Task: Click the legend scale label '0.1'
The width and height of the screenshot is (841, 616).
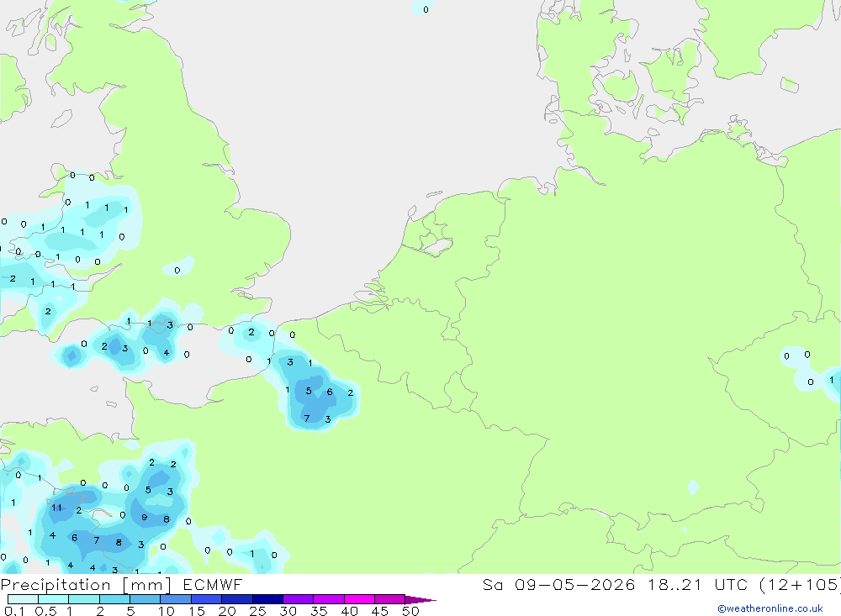Action: pos(14,611)
